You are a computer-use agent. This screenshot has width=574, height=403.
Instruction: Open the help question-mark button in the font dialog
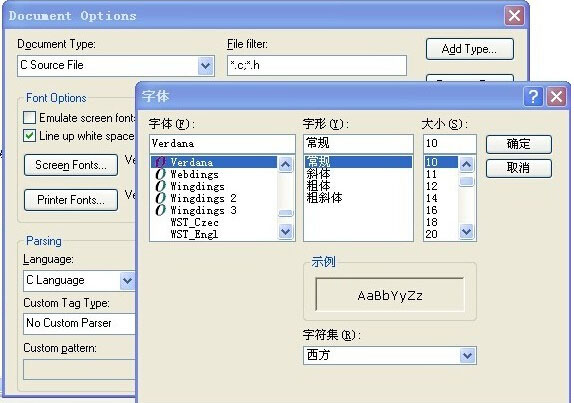[x=533, y=97]
